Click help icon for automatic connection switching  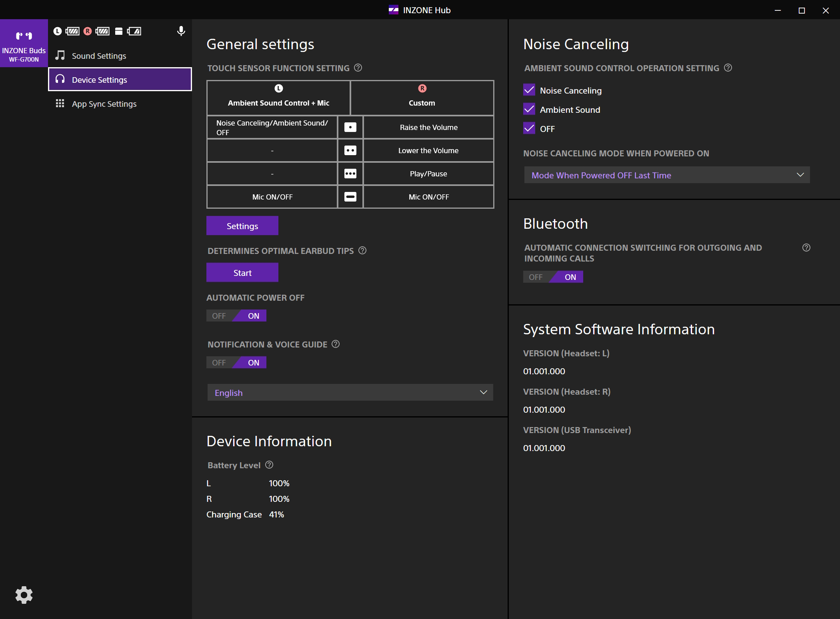[x=806, y=248]
